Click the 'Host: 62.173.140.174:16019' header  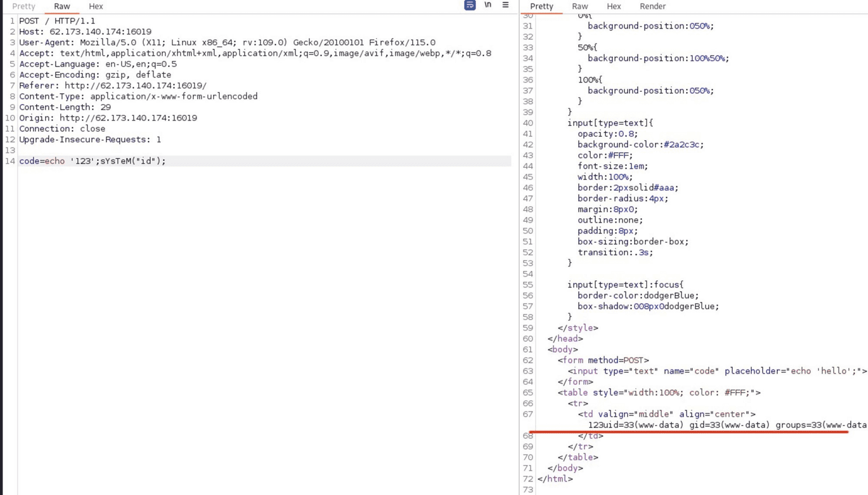pos(85,32)
